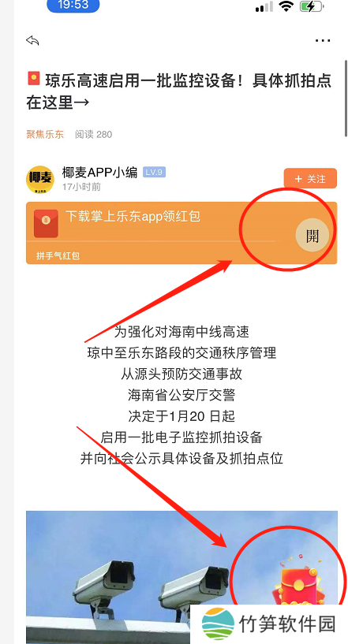Open the three-dot more options menu
Viewport: 348px width, 644px height.
[323, 40]
